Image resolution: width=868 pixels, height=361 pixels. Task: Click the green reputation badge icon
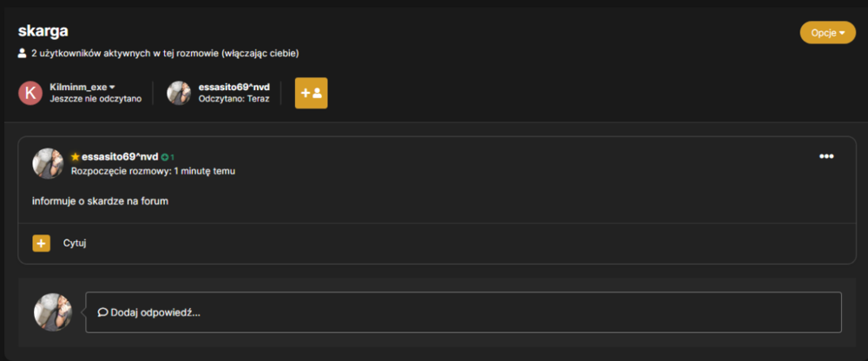point(164,157)
